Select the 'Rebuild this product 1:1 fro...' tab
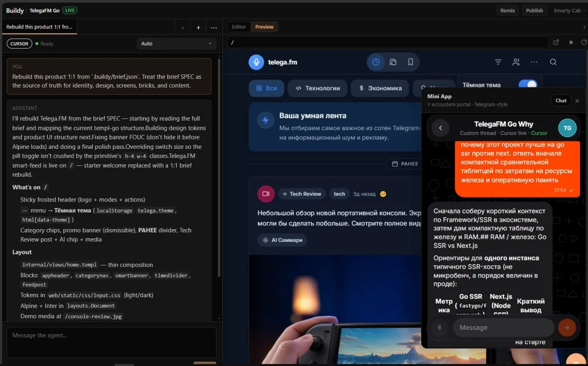The width and height of the screenshot is (588, 366). (x=40, y=27)
